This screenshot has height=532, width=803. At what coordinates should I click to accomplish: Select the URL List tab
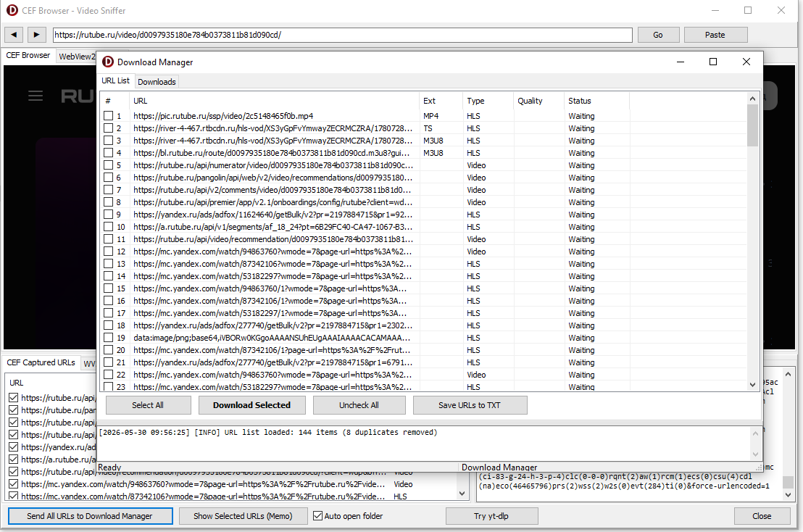[116, 80]
